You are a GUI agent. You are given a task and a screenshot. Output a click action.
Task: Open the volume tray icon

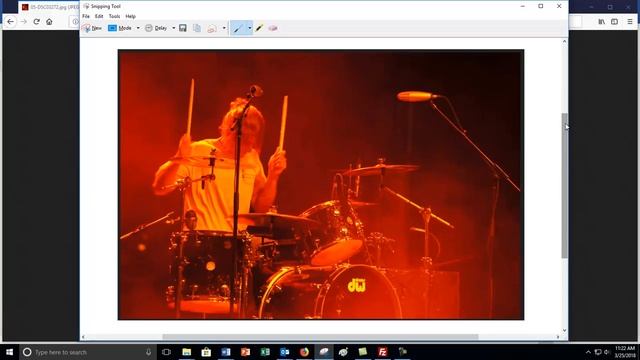(x=607, y=352)
